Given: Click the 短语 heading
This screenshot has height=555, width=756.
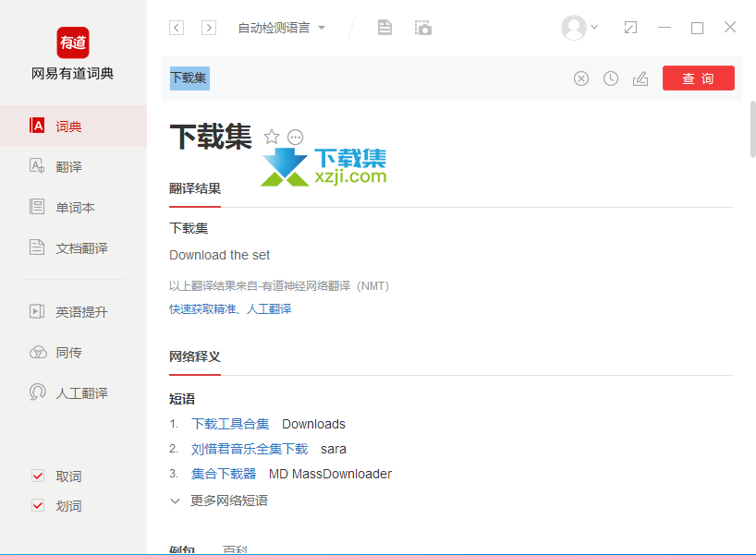Looking at the screenshot, I should pos(182,399).
